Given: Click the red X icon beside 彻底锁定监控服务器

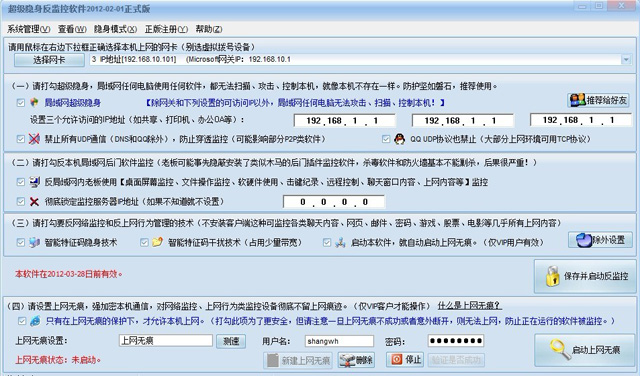Looking at the screenshot, I should click(x=34, y=201).
